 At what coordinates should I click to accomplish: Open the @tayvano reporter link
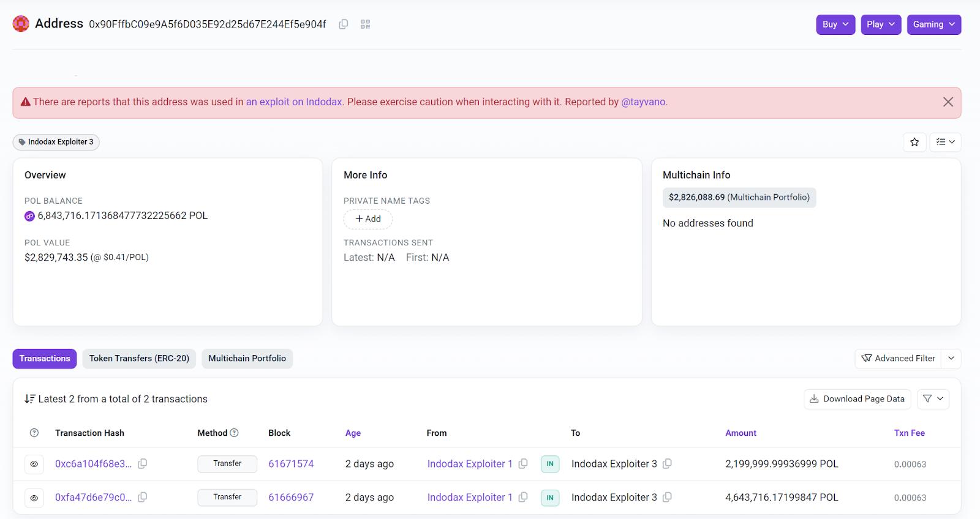tap(643, 102)
